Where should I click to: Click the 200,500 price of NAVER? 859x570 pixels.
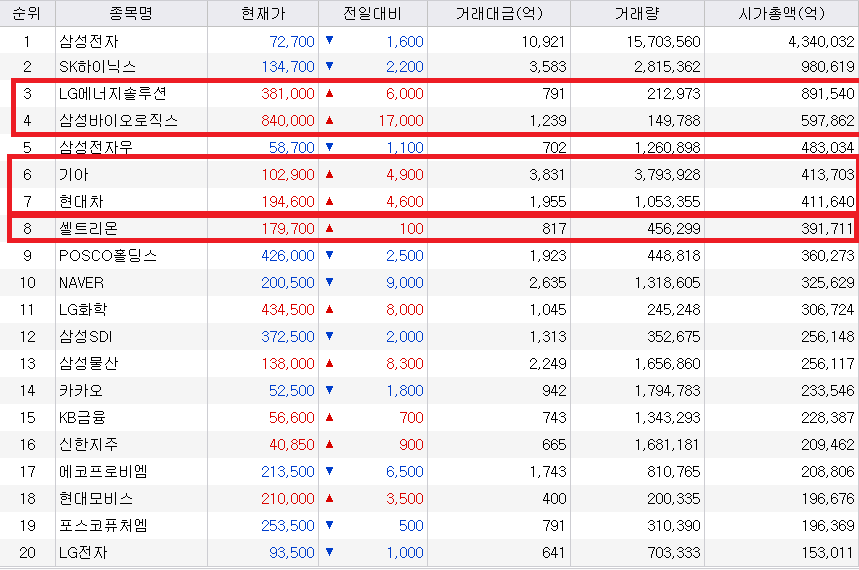point(288,283)
